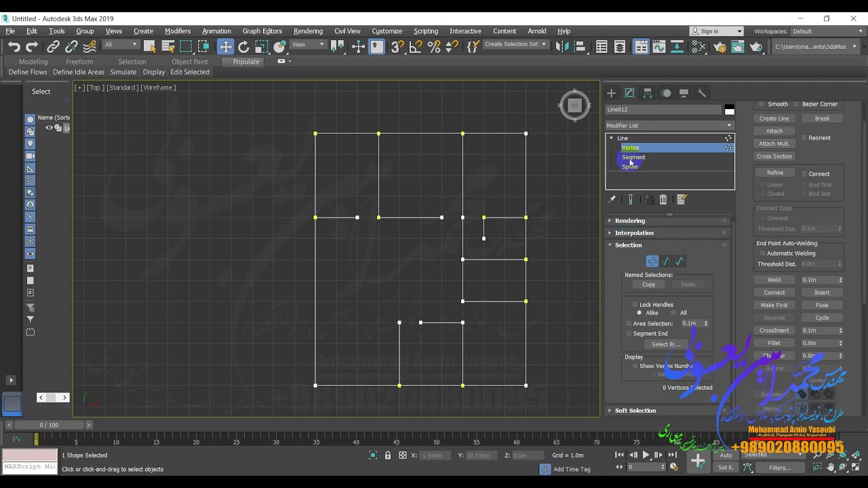
Task: Select the Bezier Corner radio button
Action: [796, 104]
